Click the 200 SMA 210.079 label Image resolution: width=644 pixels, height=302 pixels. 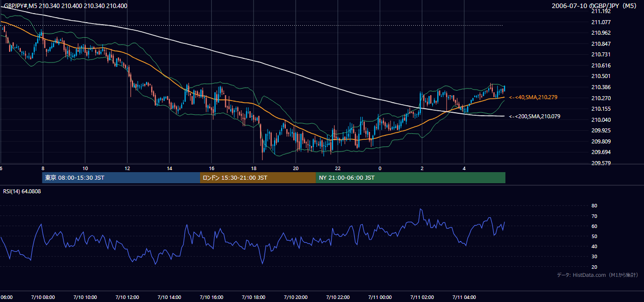535,116
